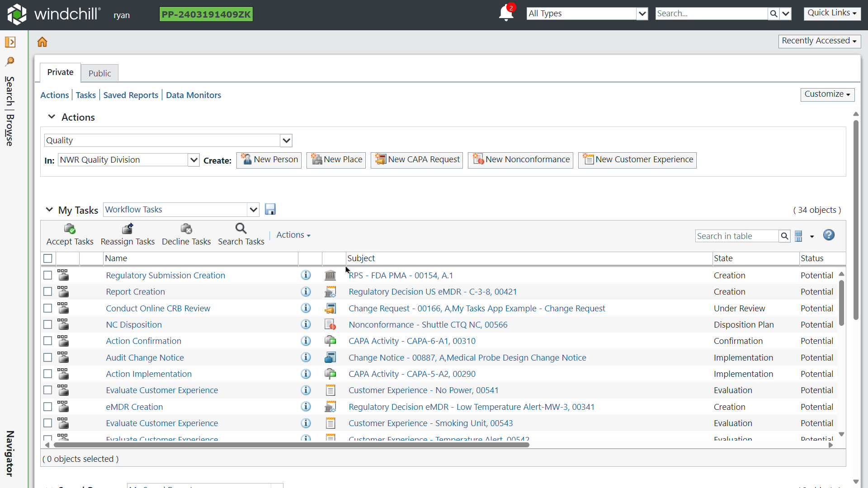Viewport: 868px width, 488px height.
Task: View info for Audit Change Notice task
Action: click(x=306, y=357)
